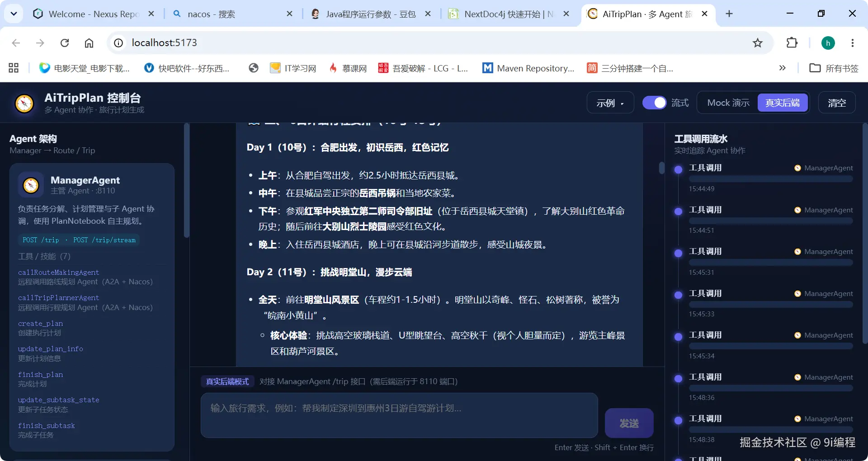Show more bookmarks with the chevron

pyautogui.click(x=783, y=68)
